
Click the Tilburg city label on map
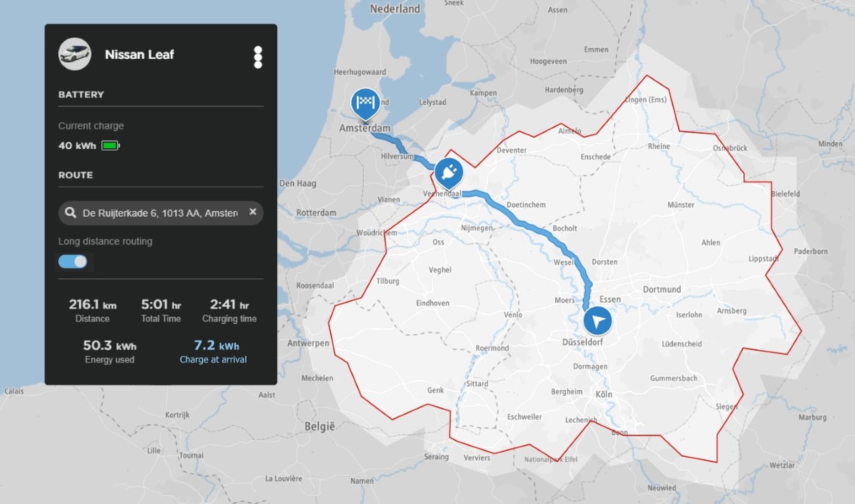[x=388, y=281]
